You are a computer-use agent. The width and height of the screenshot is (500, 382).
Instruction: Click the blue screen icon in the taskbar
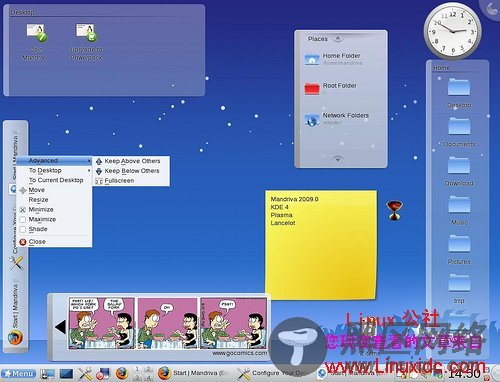(66, 374)
